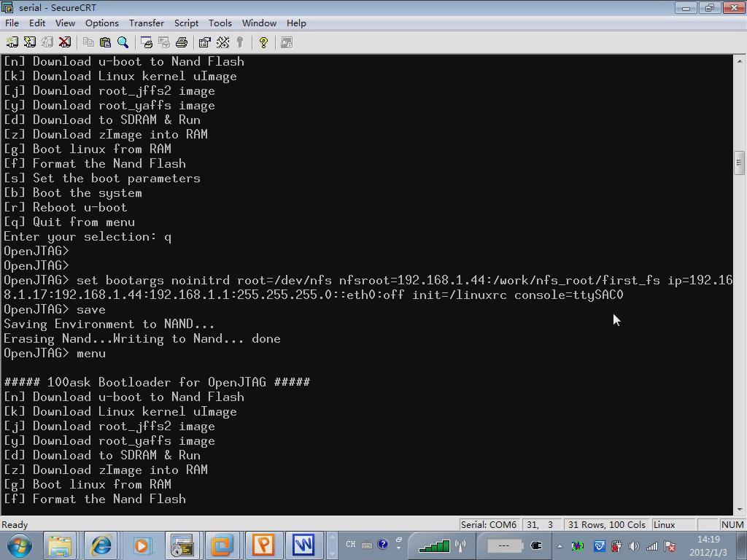Open the Transfer menu

[x=146, y=23]
